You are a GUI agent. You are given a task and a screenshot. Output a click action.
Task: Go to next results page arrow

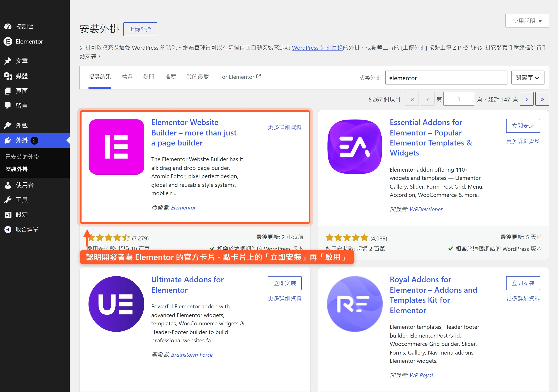(526, 99)
